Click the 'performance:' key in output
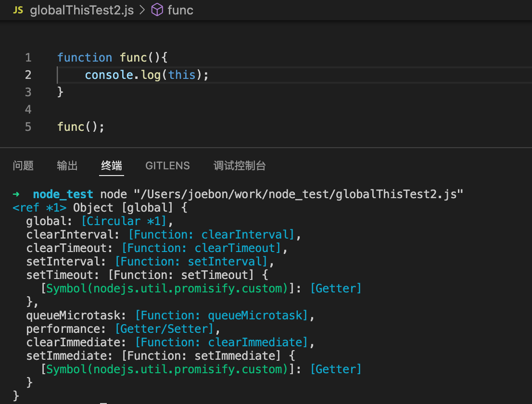The height and width of the screenshot is (404, 532). click(66, 328)
